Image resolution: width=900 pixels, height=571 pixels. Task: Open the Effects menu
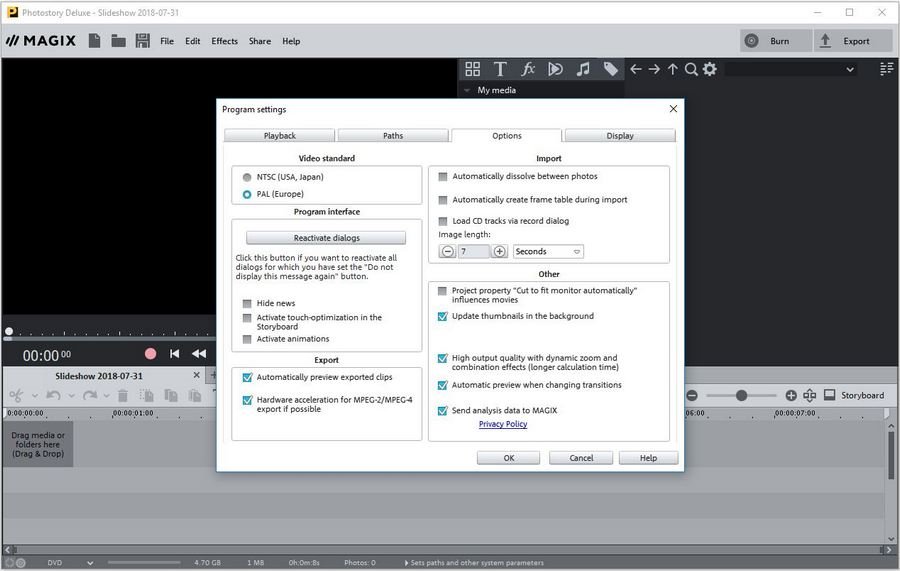(x=224, y=41)
